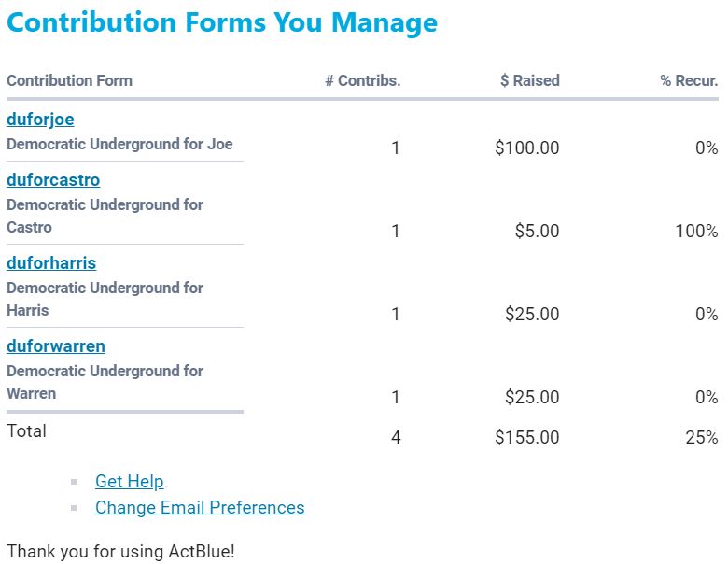728x564 pixels.
Task: Click the $155.00 total raised amount
Action: pyautogui.click(x=527, y=438)
